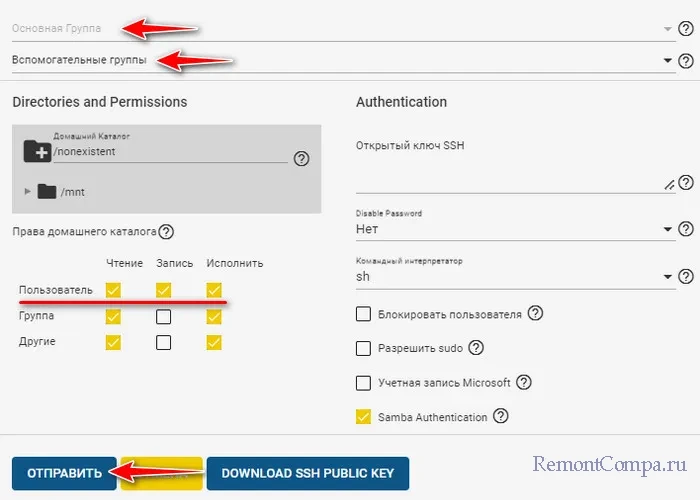
Task: Uncheck Samba Authentication checkbox
Action: (x=364, y=417)
